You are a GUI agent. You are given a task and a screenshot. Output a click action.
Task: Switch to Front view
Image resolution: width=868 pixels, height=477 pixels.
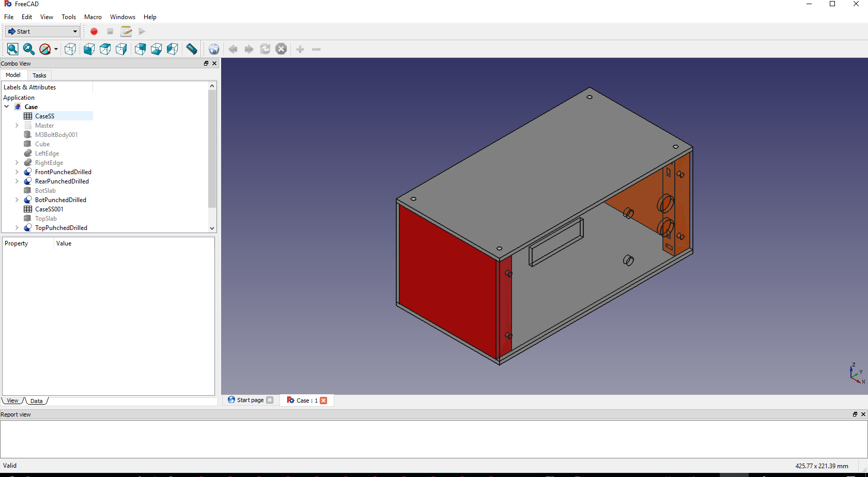click(x=89, y=49)
